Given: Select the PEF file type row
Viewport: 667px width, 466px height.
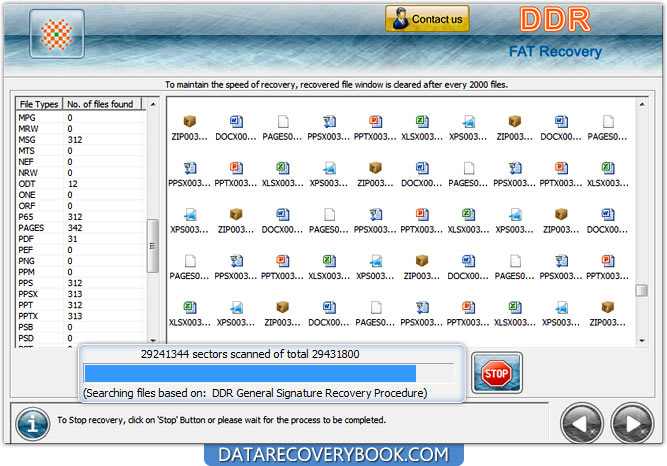Looking at the screenshot, I should pos(81,250).
